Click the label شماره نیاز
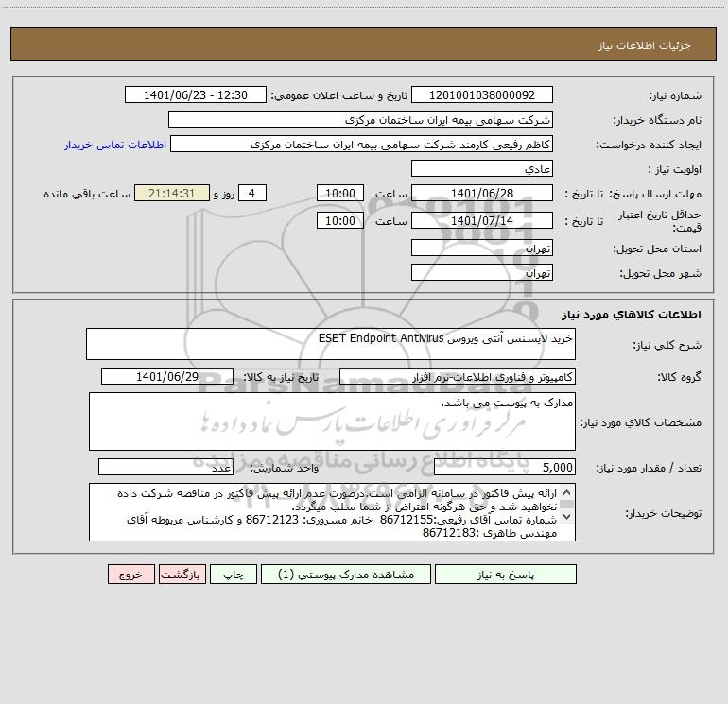Screen dimensions: 728x704 tap(675, 95)
